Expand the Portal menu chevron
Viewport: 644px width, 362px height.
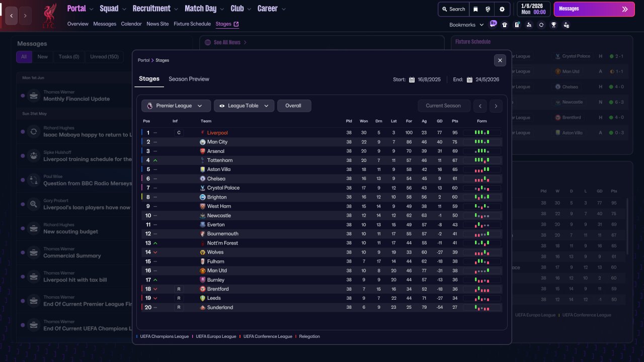(x=91, y=9)
